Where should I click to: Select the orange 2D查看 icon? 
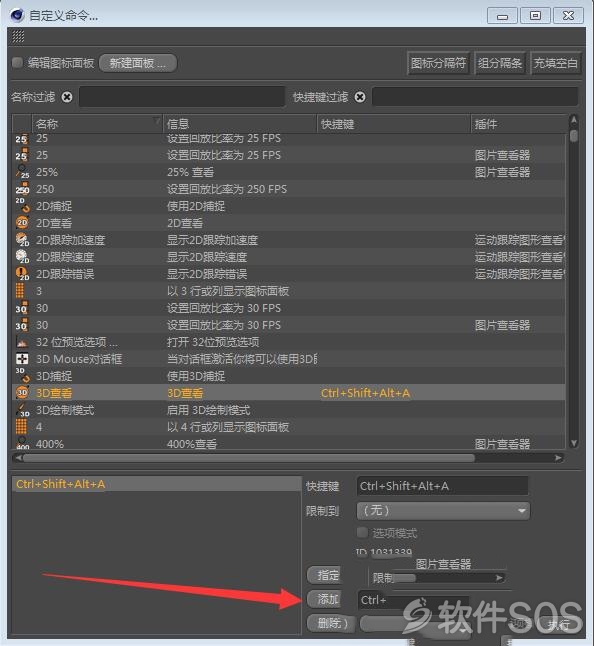(22, 223)
